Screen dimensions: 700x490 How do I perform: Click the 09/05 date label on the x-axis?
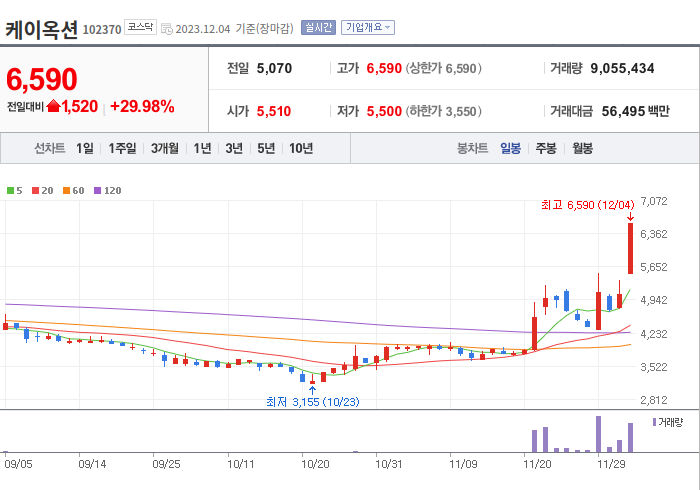pos(18,464)
